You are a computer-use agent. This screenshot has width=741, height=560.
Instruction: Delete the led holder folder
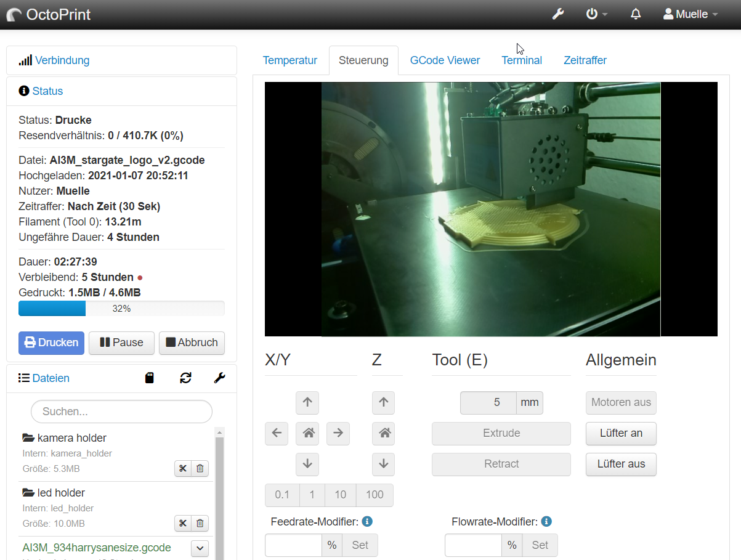pyautogui.click(x=200, y=524)
